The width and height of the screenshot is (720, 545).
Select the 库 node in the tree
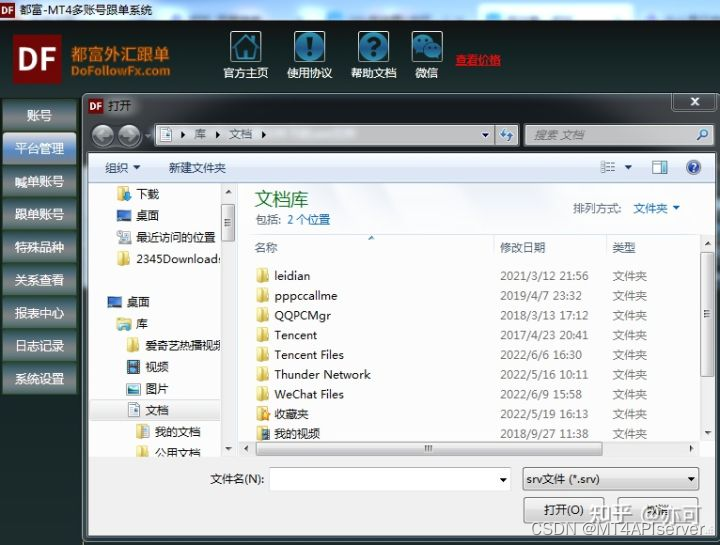132,324
